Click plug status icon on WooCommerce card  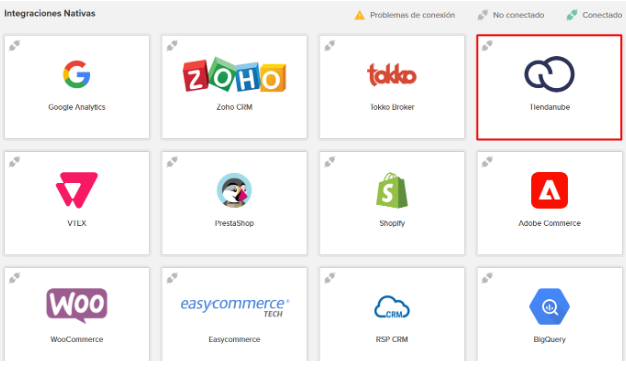coord(14,278)
